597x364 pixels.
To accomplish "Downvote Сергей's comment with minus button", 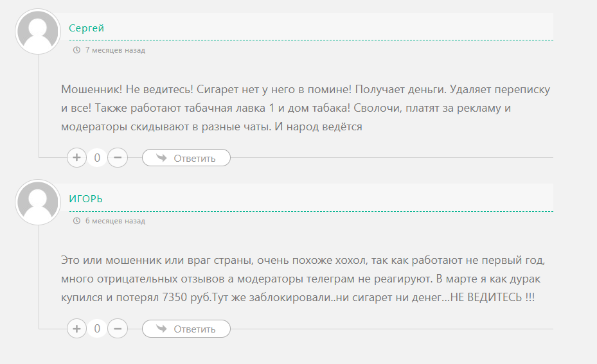I will 118,157.
